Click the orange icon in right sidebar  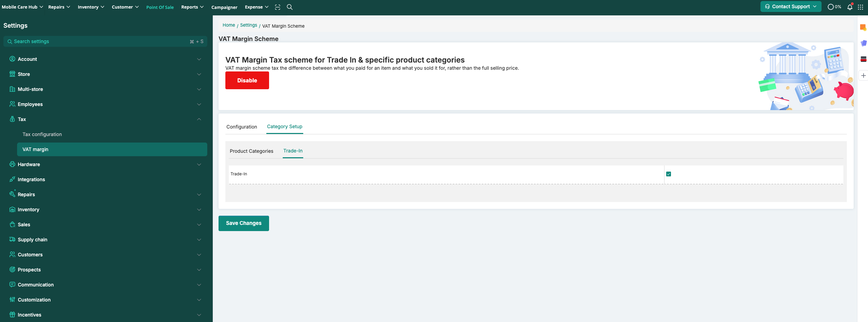click(863, 27)
